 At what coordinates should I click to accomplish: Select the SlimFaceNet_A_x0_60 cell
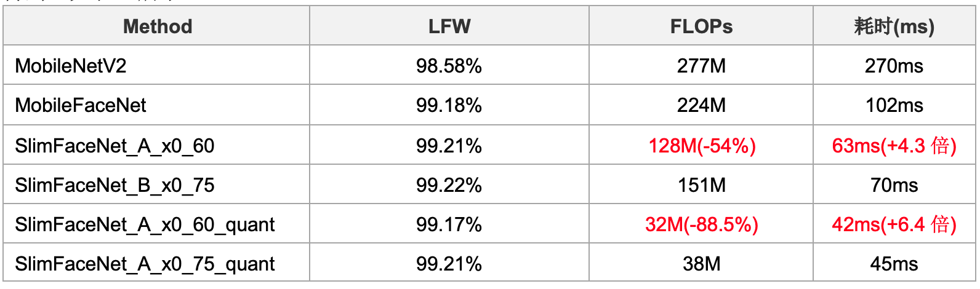[x=157, y=145]
